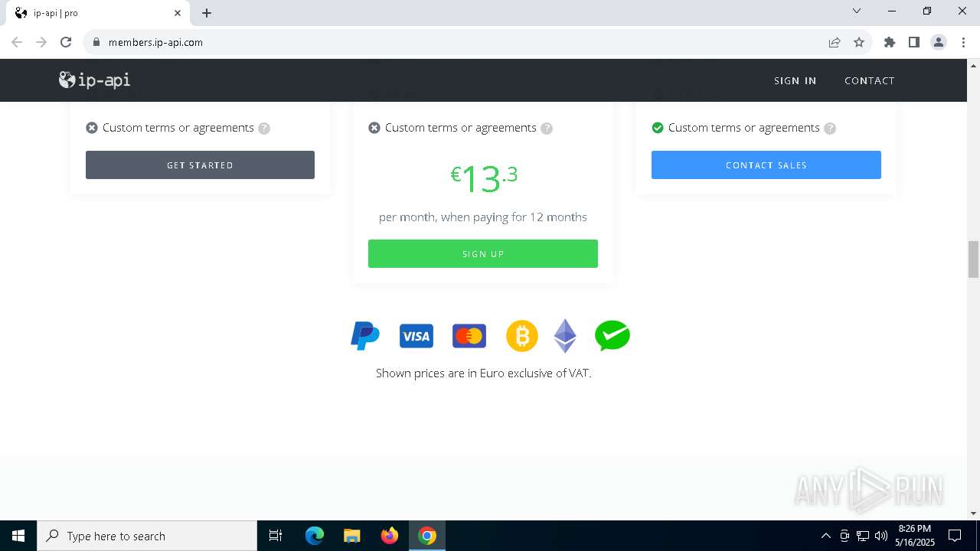Open the volume control tray icon

tap(881, 536)
